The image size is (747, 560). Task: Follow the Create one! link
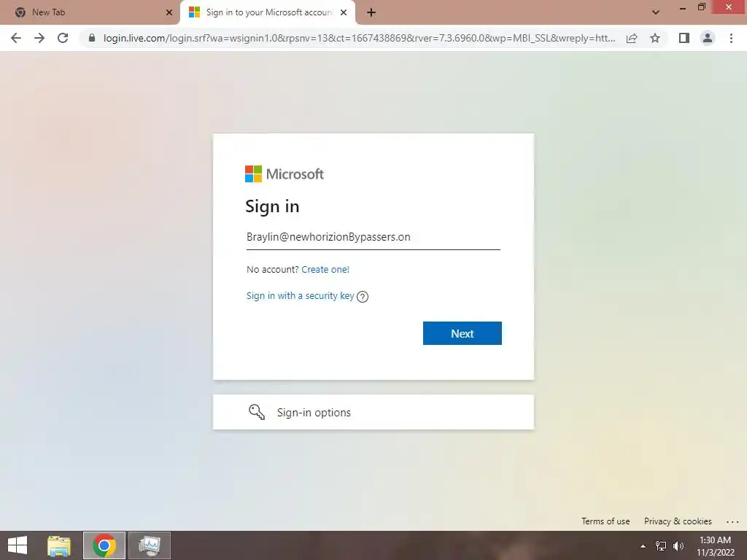[325, 270]
